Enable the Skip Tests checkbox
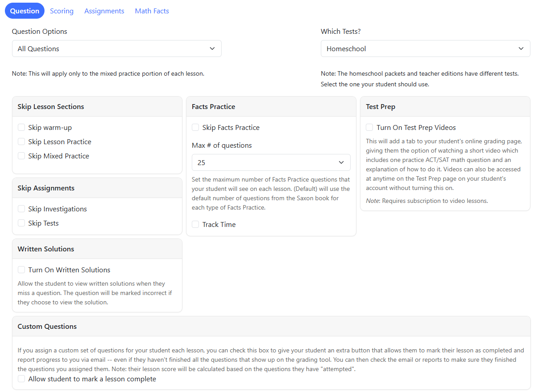 [21, 223]
